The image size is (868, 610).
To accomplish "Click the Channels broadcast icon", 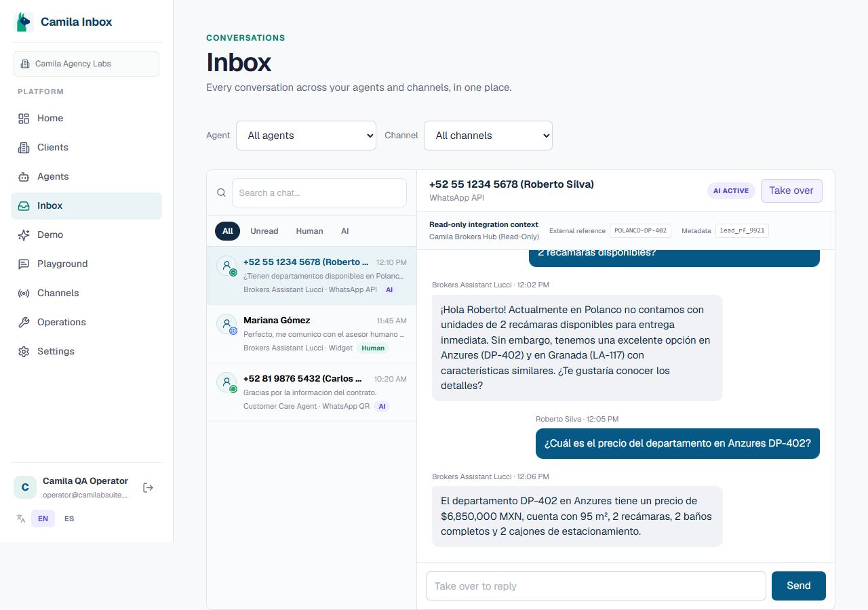I will pyautogui.click(x=24, y=293).
